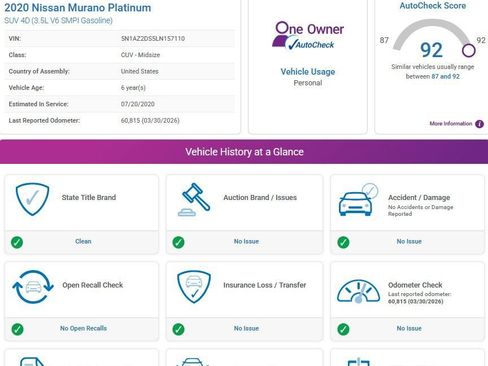
Task: Click the Auction Brand / Issues card title
Action: point(260,198)
